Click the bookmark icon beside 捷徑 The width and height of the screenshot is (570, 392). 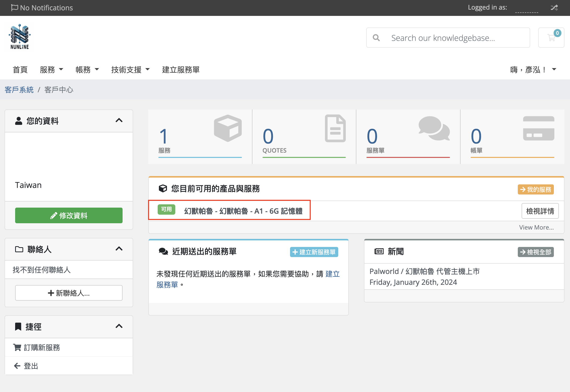click(18, 327)
